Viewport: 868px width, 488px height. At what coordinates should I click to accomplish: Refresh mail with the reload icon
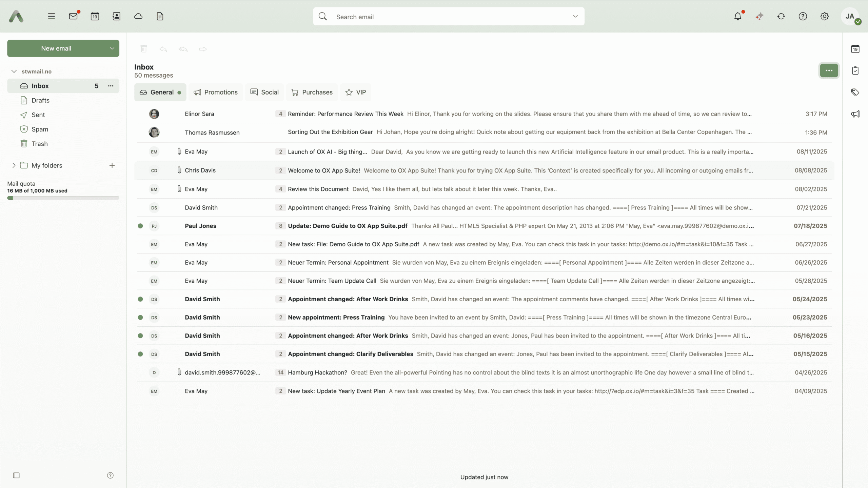click(781, 16)
